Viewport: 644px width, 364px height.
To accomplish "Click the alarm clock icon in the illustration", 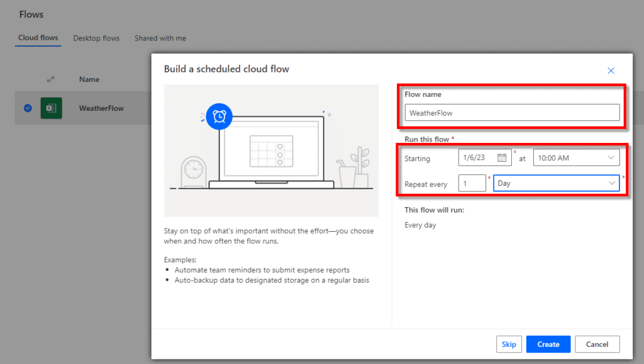I will pyautogui.click(x=219, y=117).
